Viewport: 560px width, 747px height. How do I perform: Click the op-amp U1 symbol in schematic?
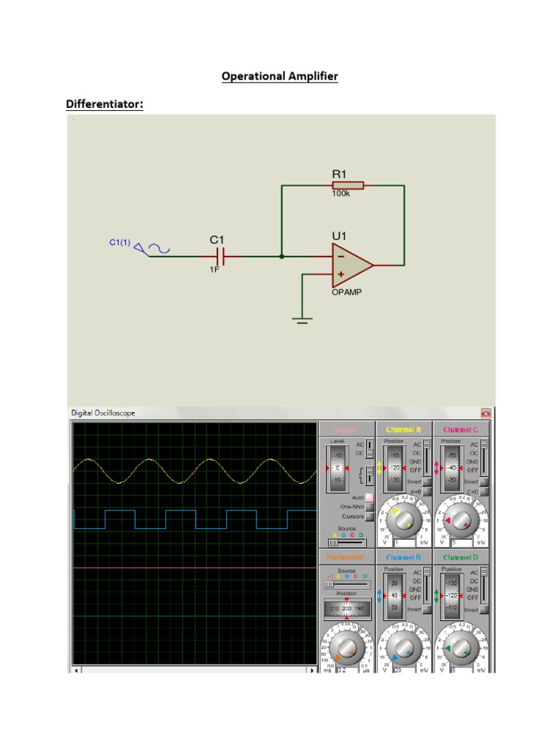351,266
